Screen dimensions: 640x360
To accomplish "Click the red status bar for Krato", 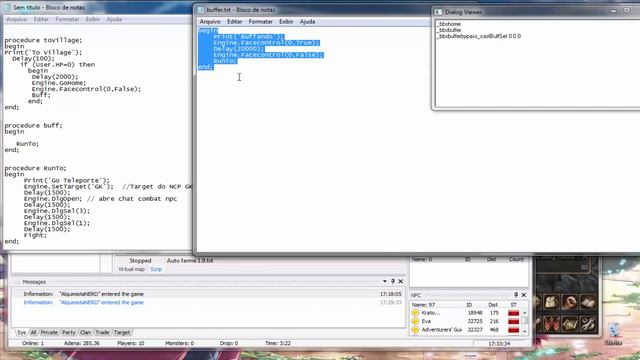I will (513, 313).
